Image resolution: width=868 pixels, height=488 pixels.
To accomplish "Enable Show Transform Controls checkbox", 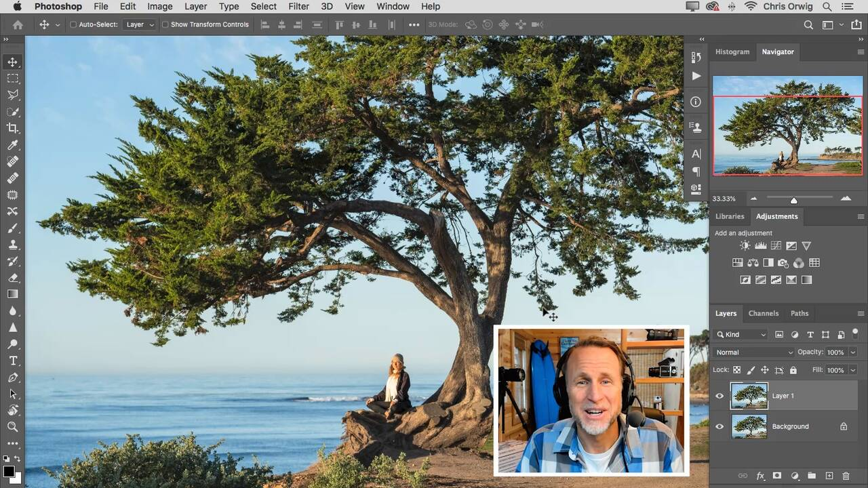I will (x=165, y=24).
